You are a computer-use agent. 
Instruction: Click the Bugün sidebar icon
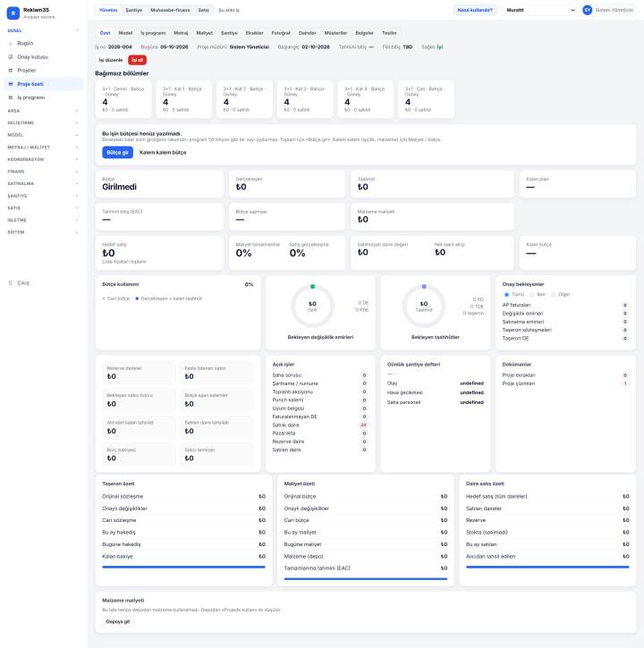coord(11,44)
